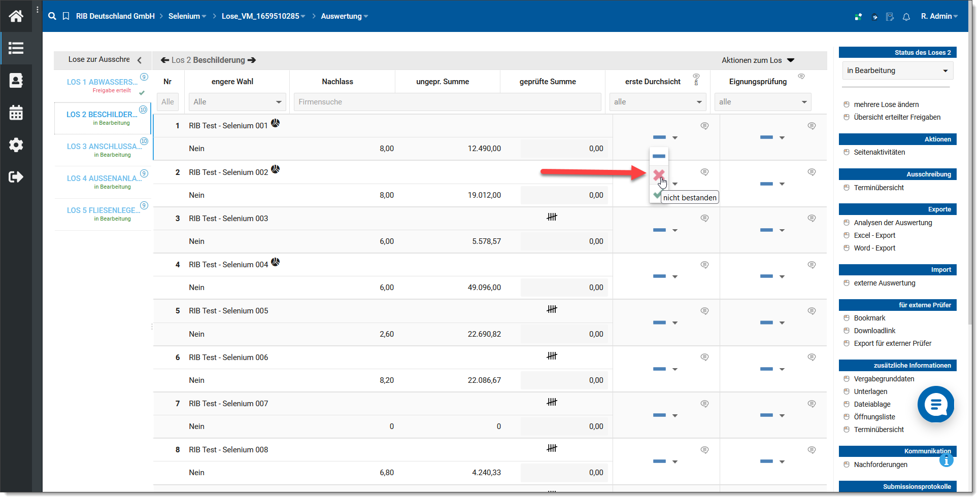Image resolution: width=980 pixels, height=500 pixels.
Task: Click the logout icon in sidebar
Action: (16, 177)
